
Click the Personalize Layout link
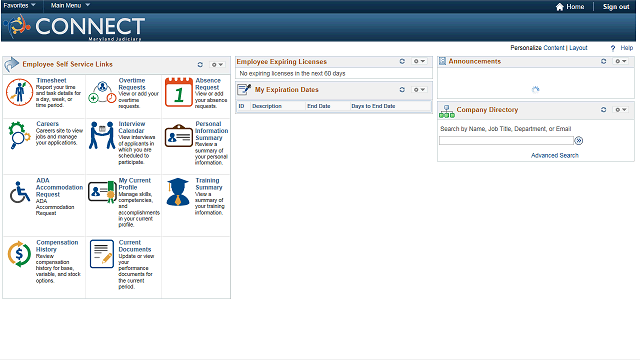(x=578, y=48)
